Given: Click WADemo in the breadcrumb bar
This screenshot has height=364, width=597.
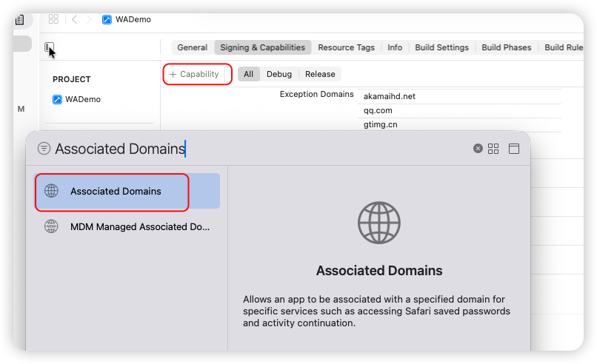Looking at the screenshot, I should 133,19.
